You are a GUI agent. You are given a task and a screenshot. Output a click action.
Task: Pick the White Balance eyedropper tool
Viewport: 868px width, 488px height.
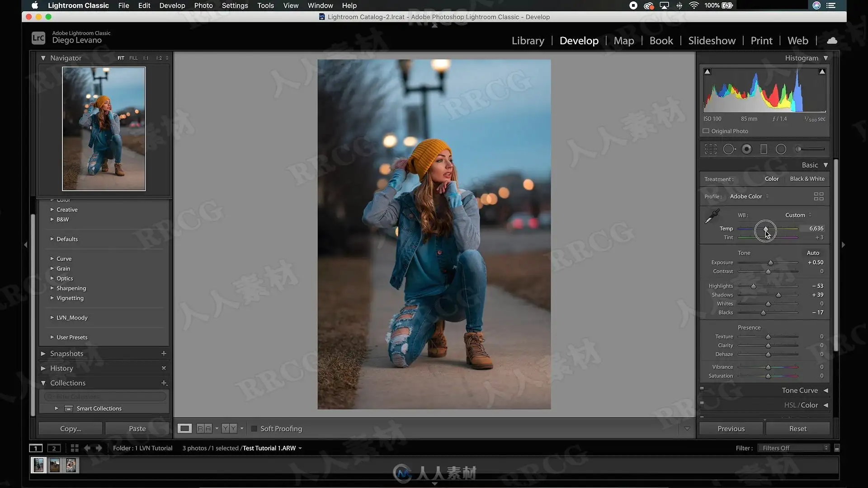(712, 216)
